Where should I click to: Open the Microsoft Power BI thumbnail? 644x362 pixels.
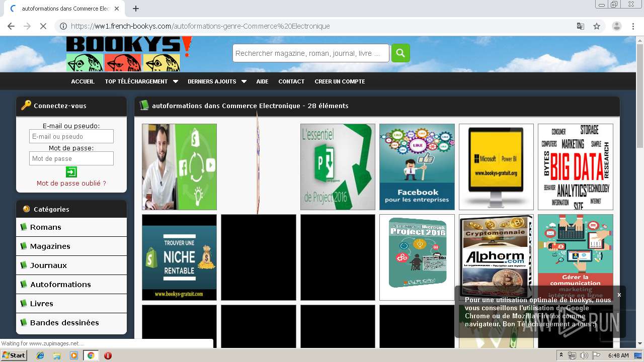tap(496, 167)
